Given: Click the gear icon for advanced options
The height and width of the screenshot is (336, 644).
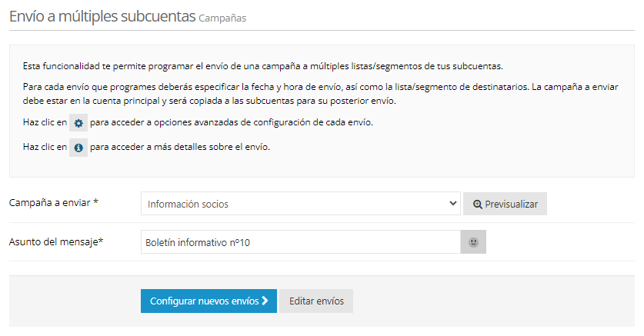Looking at the screenshot, I should tap(78, 123).
